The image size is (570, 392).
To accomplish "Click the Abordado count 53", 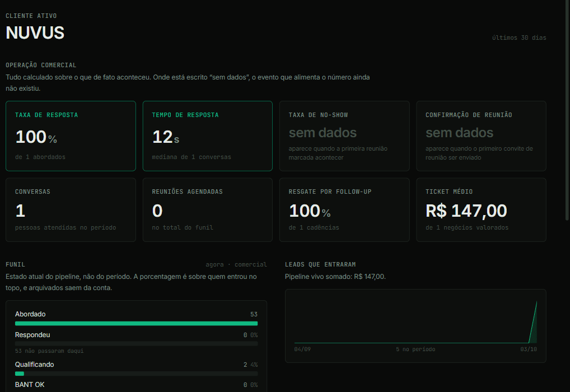I will [x=254, y=314].
